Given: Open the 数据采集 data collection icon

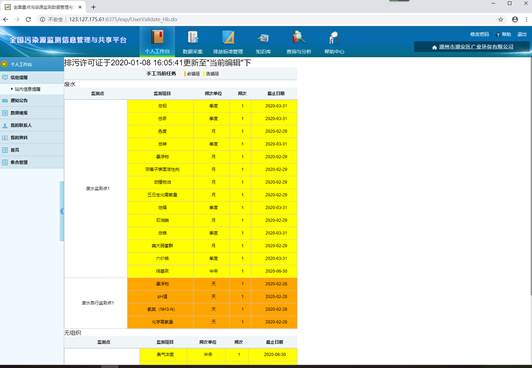Looking at the screenshot, I should (192, 37).
